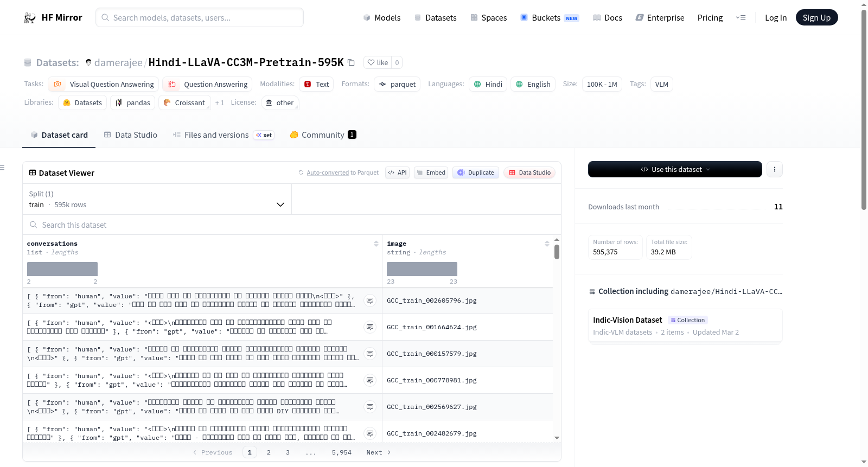Go to the Pricing page
The image size is (868, 467).
point(710,18)
